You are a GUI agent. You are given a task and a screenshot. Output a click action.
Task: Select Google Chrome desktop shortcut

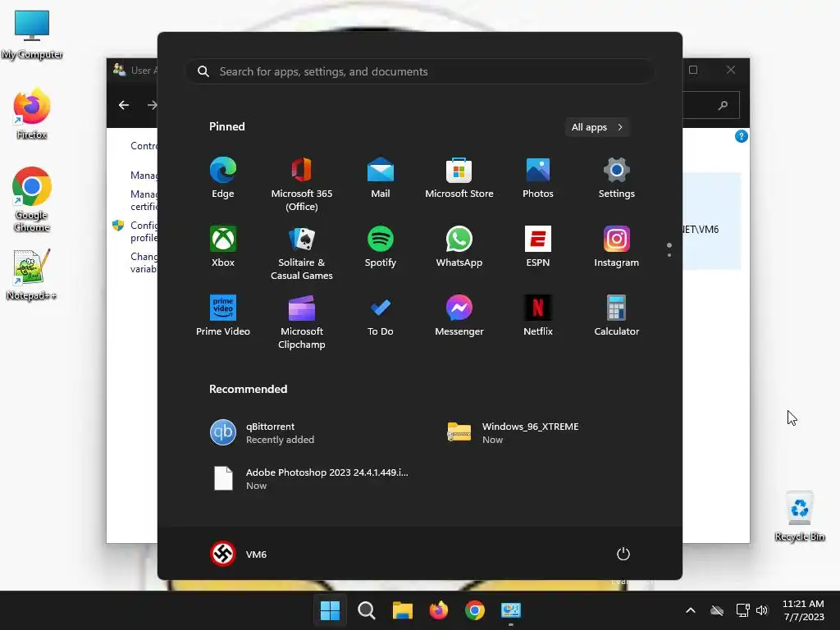pos(32,199)
